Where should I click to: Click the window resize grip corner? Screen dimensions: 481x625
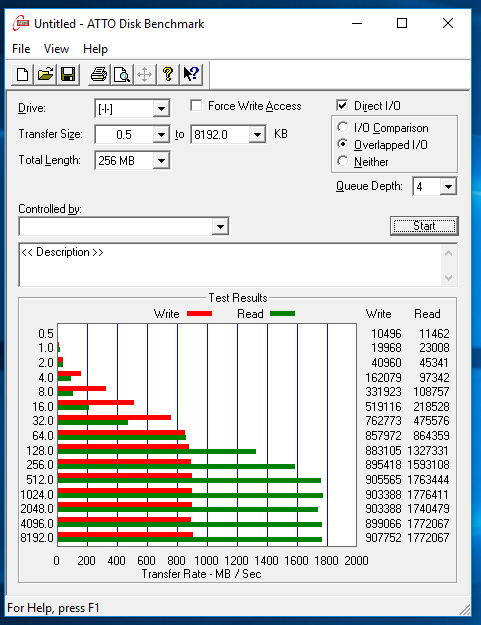click(x=464, y=609)
